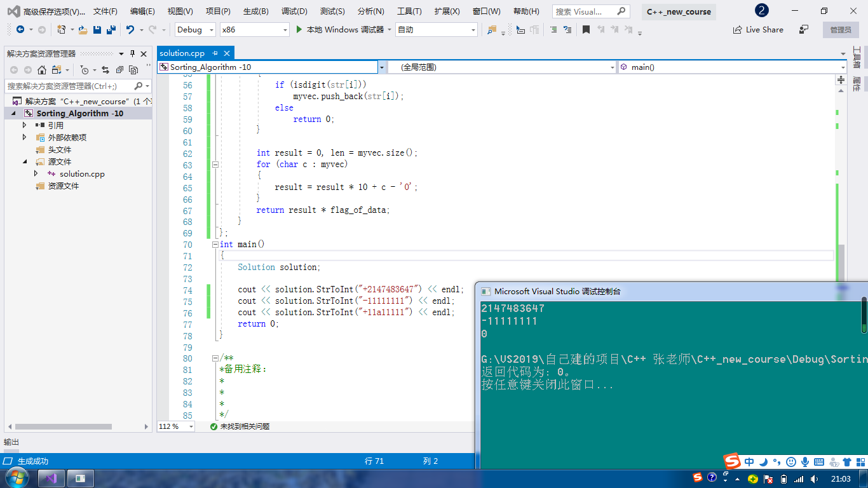Image resolution: width=868 pixels, height=488 pixels.
Task: Collapse the main() function at line 70
Action: click(215, 244)
